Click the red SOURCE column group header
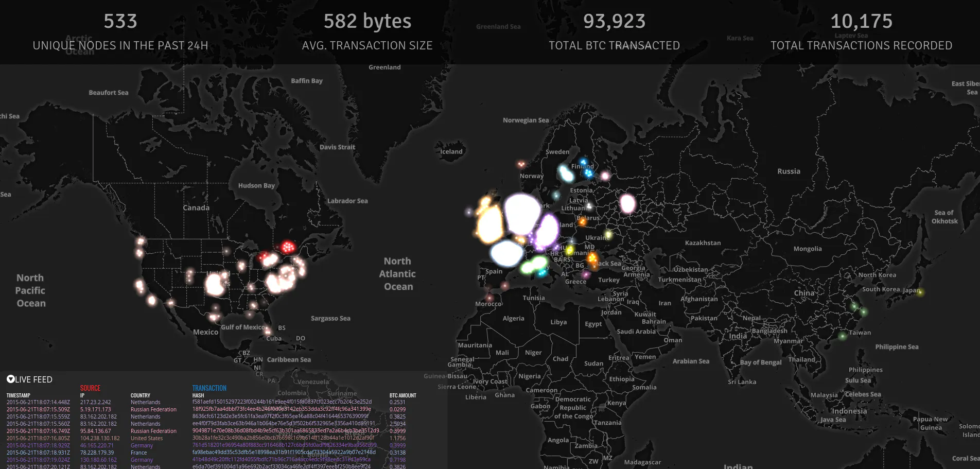The image size is (980, 469). (x=90, y=388)
